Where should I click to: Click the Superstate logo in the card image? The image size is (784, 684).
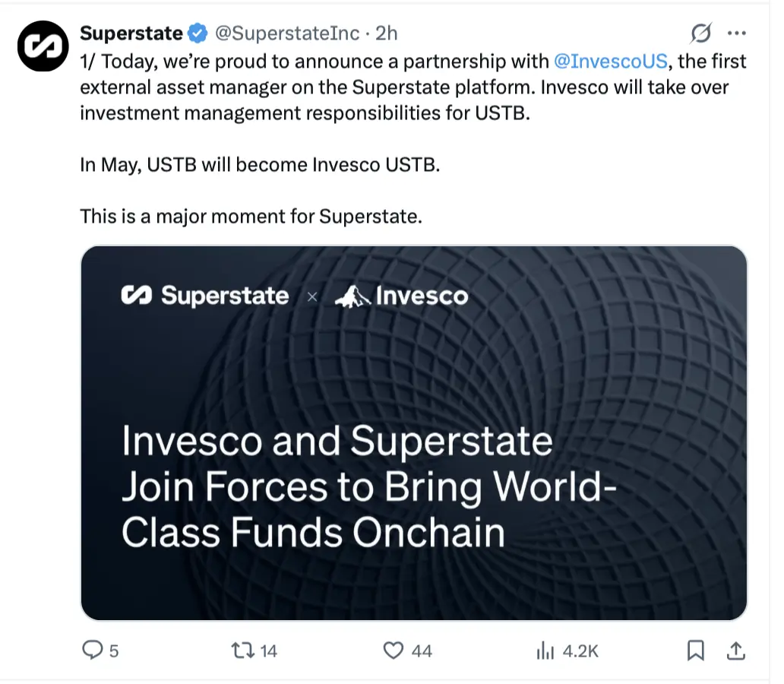(x=205, y=296)
